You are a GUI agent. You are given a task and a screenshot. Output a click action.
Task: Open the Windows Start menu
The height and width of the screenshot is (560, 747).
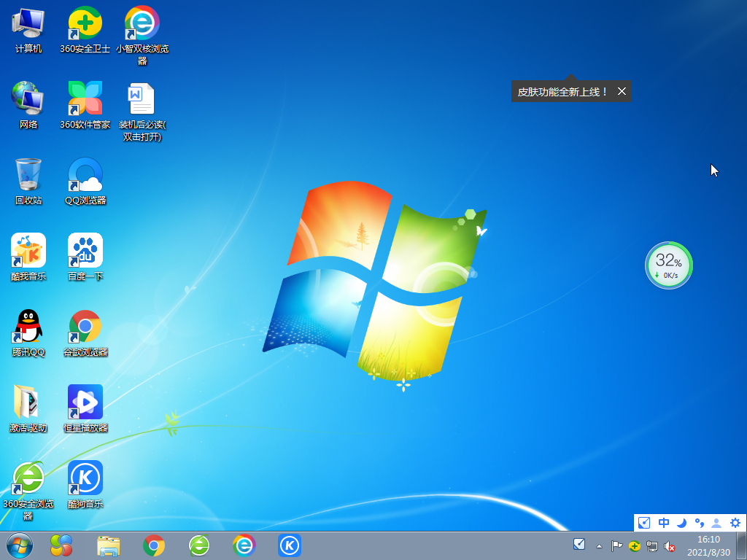coord(18,545)
